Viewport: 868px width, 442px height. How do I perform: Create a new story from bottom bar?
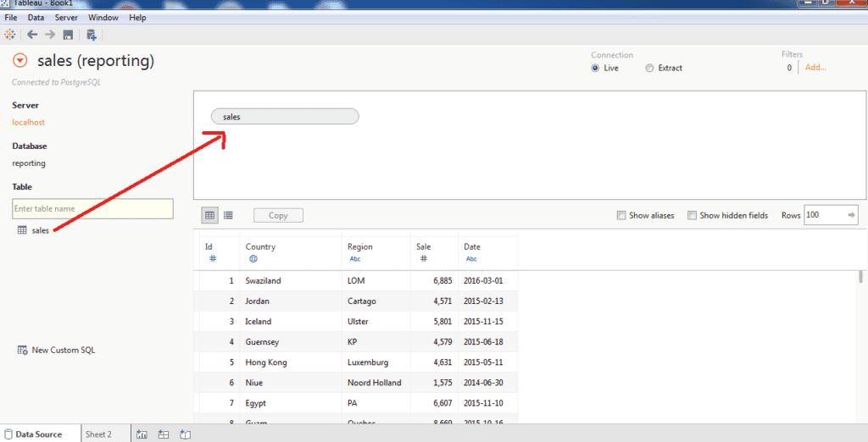(185, 434)
